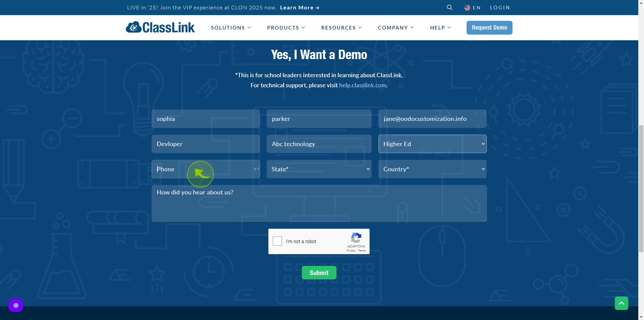Click the US flag language icon
The height and width of the screenshot is (320, 644).
[467, 8]
